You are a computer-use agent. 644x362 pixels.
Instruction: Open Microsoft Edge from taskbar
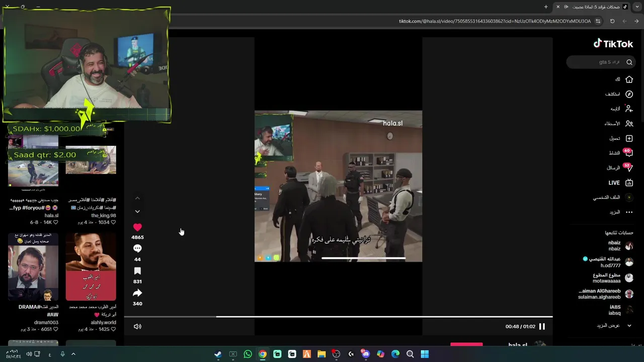pos(395,354)
